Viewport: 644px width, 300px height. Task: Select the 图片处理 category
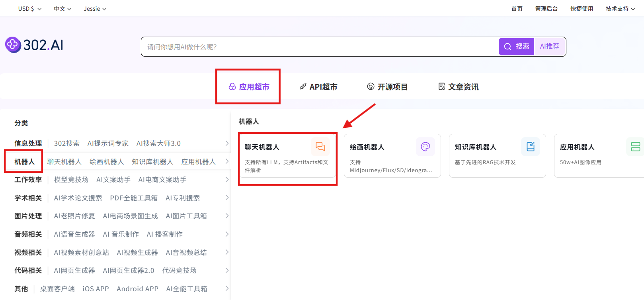28,216
